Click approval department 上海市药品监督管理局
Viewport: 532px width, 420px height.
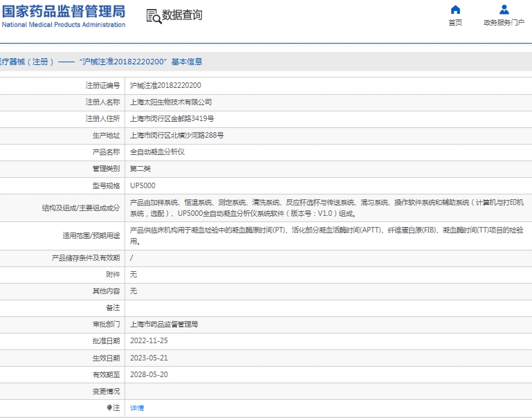pos(164,324)
